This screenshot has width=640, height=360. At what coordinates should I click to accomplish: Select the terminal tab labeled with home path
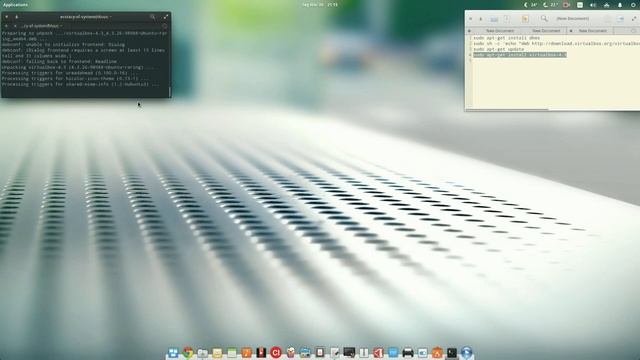click(41, 26)
